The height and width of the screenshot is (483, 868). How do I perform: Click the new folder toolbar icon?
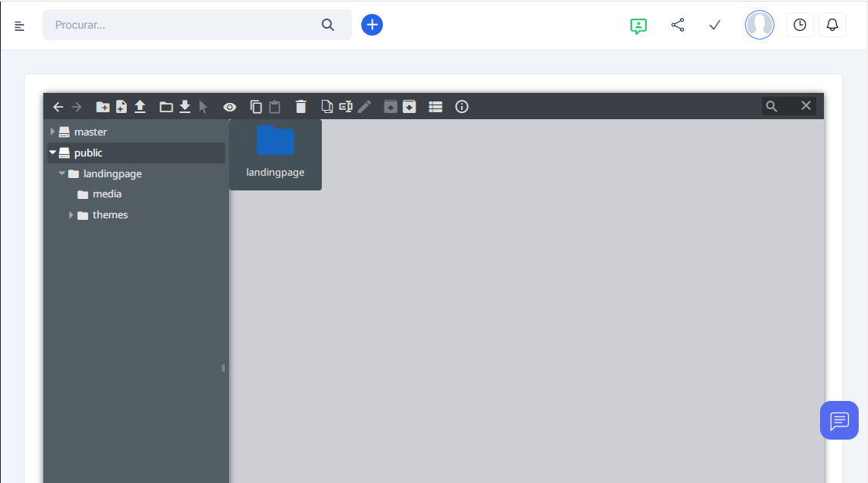[x=102, y=107]
